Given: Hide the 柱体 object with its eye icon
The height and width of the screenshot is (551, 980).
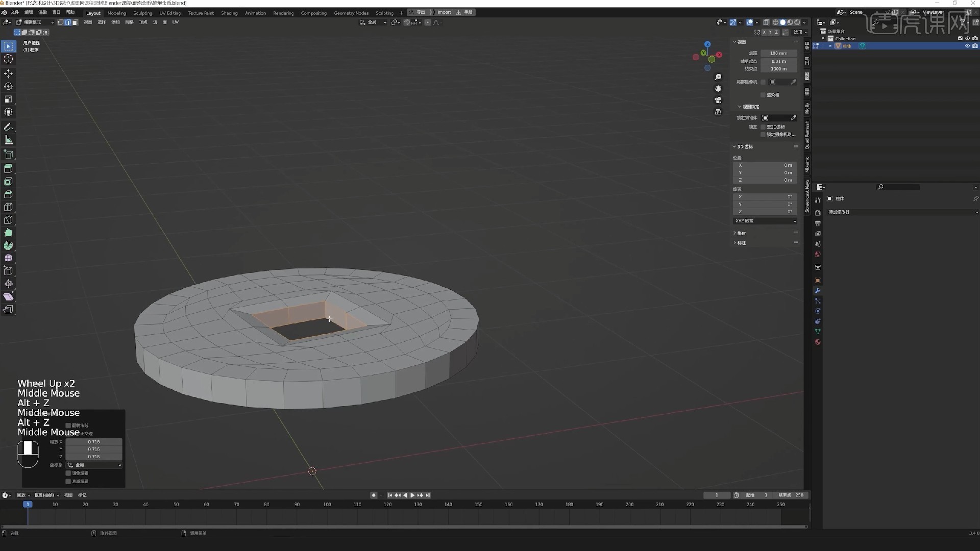Looking at the screenshot, I should click(x=967, y=46).
